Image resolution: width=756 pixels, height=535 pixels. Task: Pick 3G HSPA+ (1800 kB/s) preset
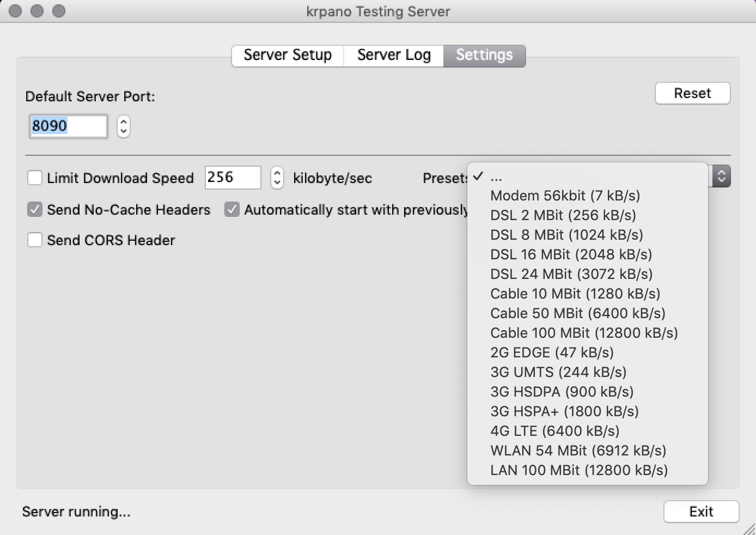[588, 411]
